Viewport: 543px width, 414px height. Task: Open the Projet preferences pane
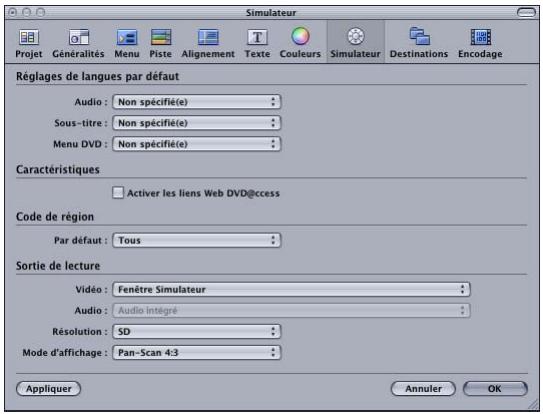29,43
